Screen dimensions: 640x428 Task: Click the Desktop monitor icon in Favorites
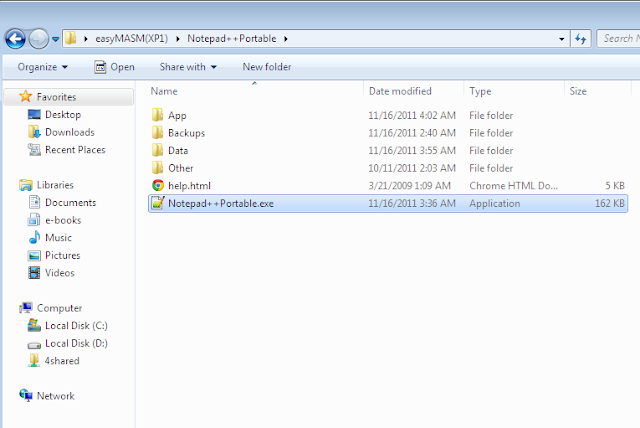pyautogui.click(x=34, y=114)
